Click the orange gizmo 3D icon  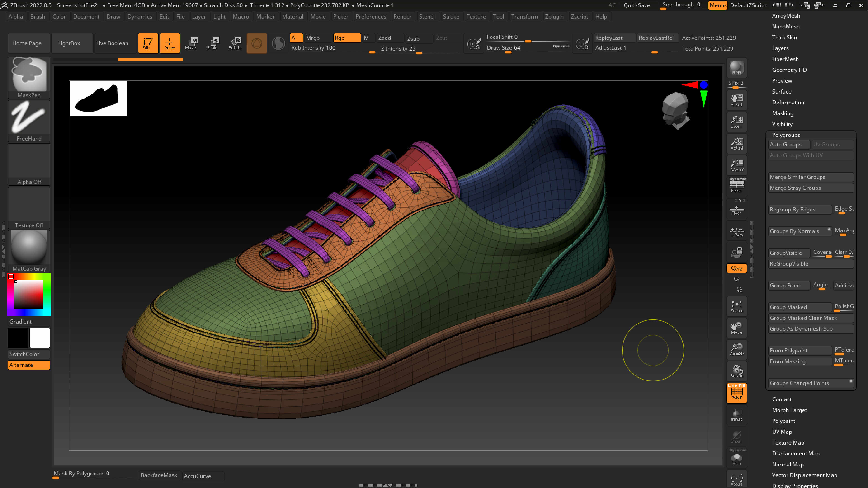click(x=257, y=43)
